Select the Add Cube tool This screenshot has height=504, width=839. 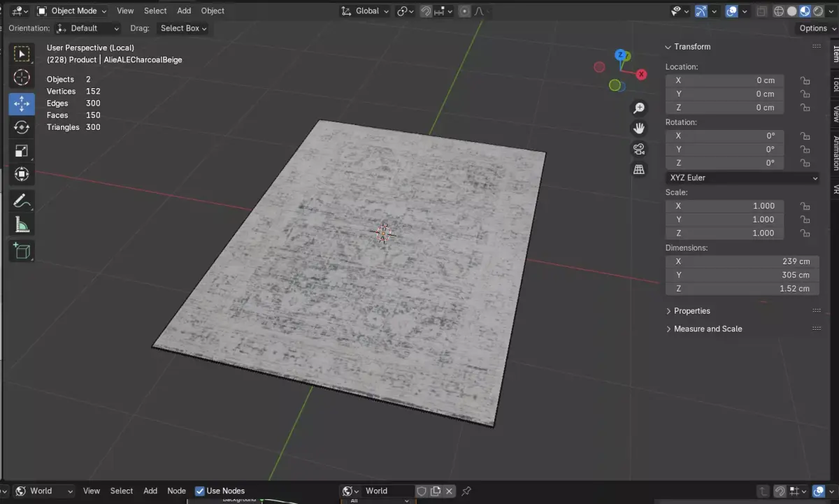(22, 250)
